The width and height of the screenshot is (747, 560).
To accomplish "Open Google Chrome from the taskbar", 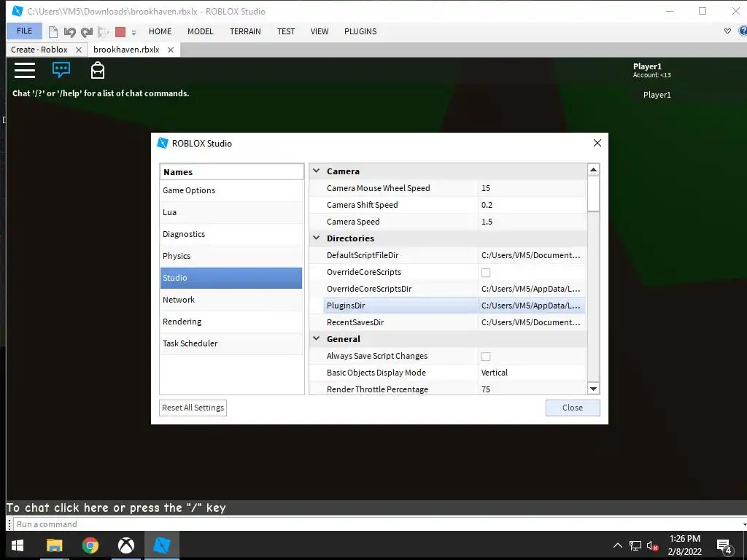I will pos(90,545).
